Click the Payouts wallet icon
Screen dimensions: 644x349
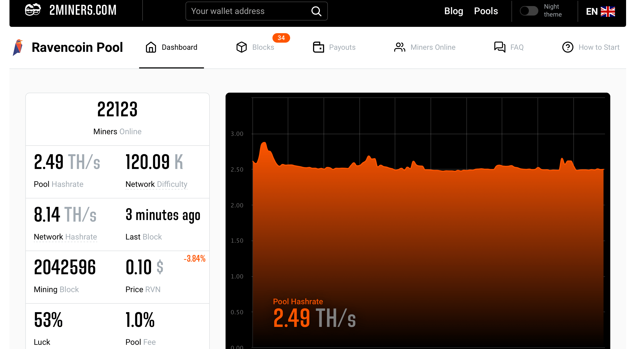pos(318,47)
